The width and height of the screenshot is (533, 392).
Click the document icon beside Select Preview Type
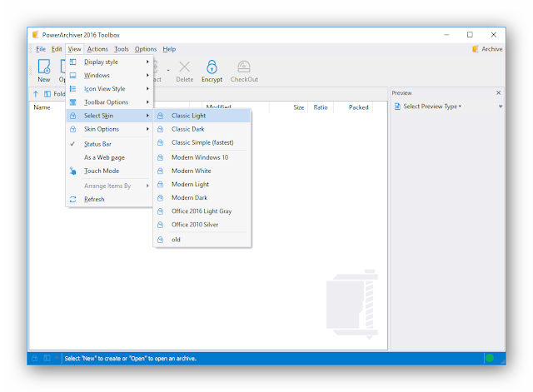[397, 107]
